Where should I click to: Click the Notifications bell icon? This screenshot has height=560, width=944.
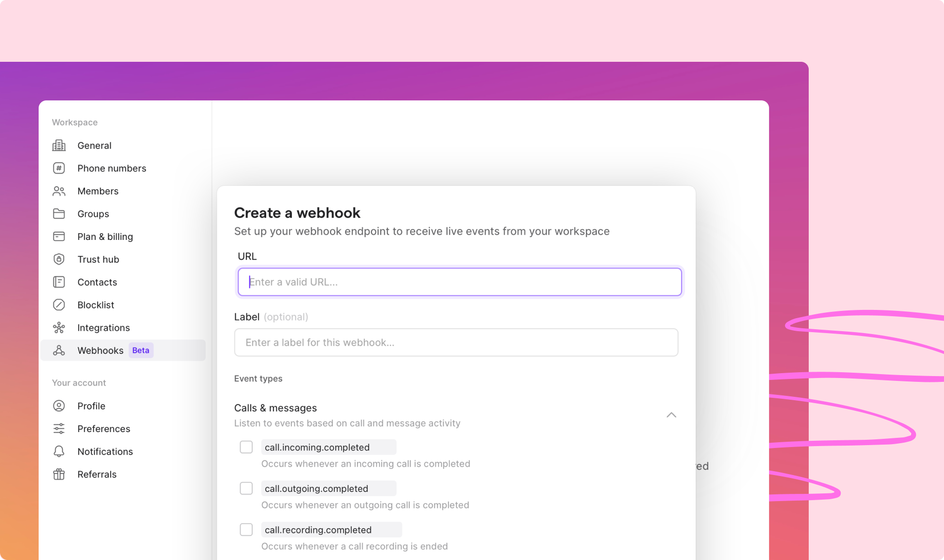click(x=58, y=451)
